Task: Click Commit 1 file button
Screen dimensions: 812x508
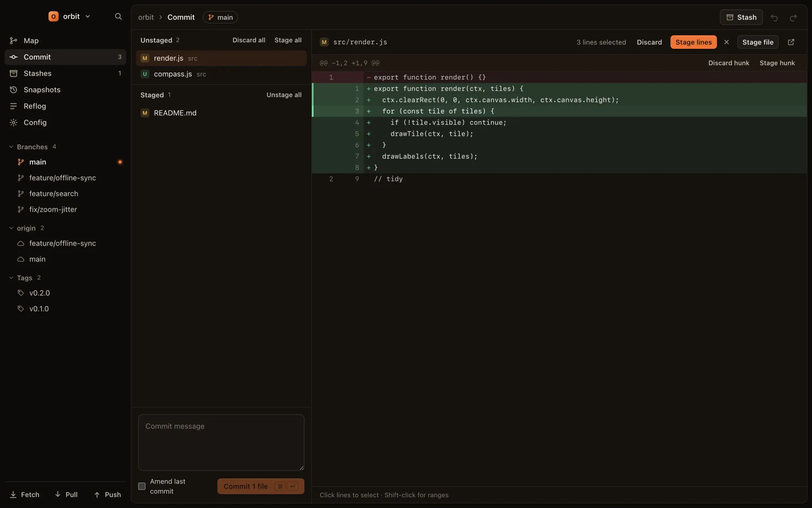Action: pos(261,486)
